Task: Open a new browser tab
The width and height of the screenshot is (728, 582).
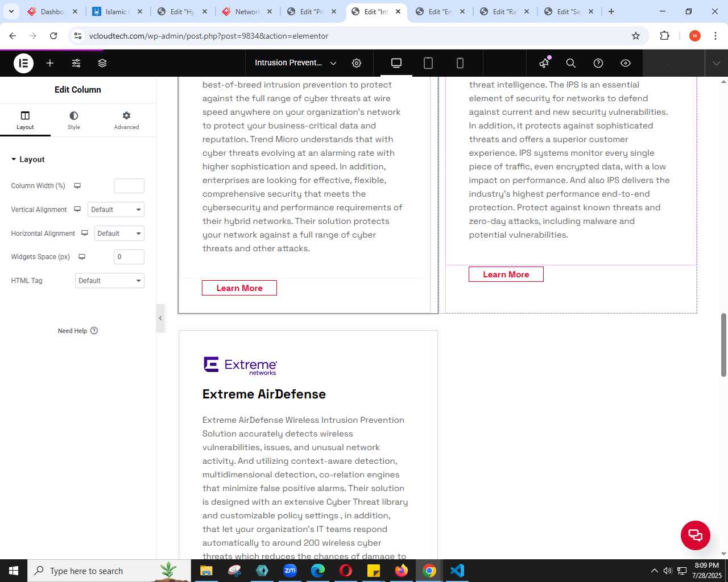Action: [611, 11]
